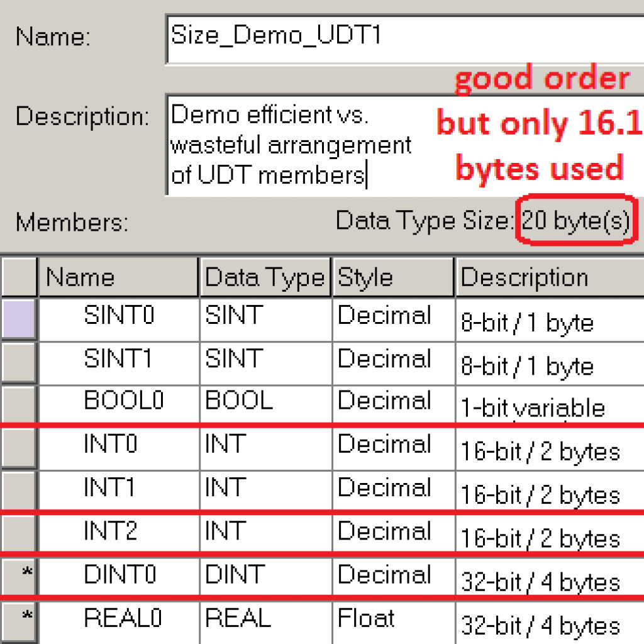Image resolution: width=644 pixels, height=644 pixels.
Task: Click the '16-bit / 2 bytes' description for INT1
Action: tap(550, 491)
